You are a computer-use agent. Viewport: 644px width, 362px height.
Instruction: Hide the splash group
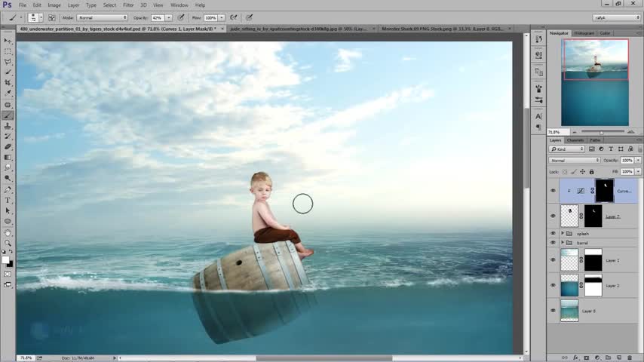553,233
